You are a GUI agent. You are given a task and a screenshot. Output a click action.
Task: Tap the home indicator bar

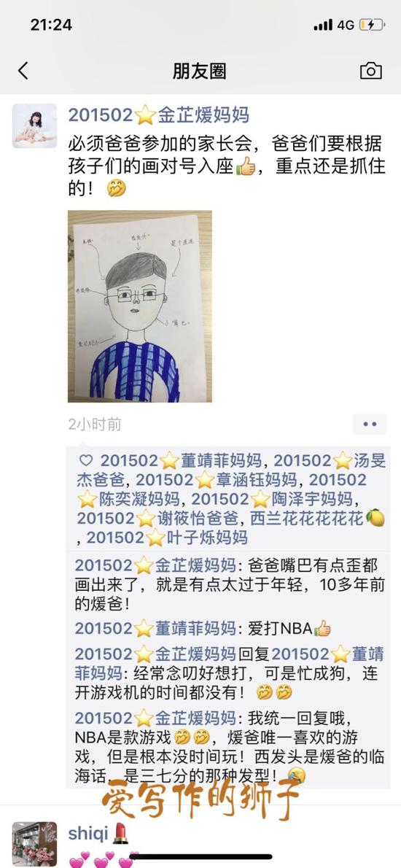[200, 858]
